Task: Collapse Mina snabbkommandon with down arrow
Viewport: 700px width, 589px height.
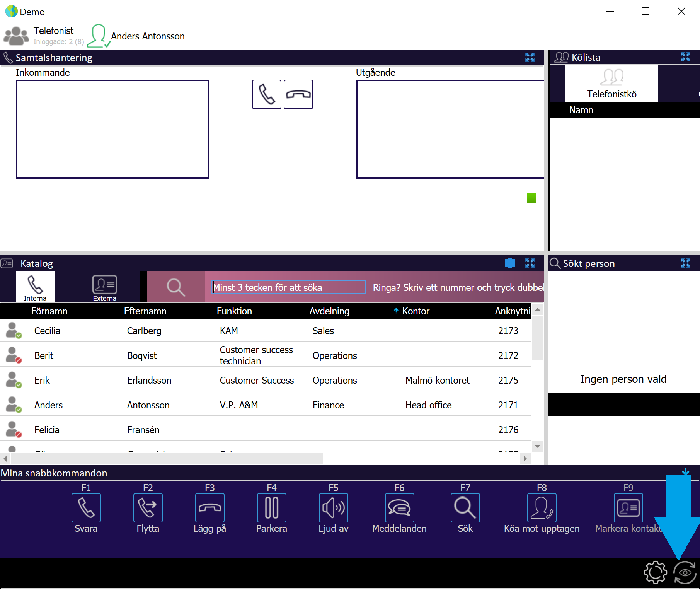Action: (685, 472)
